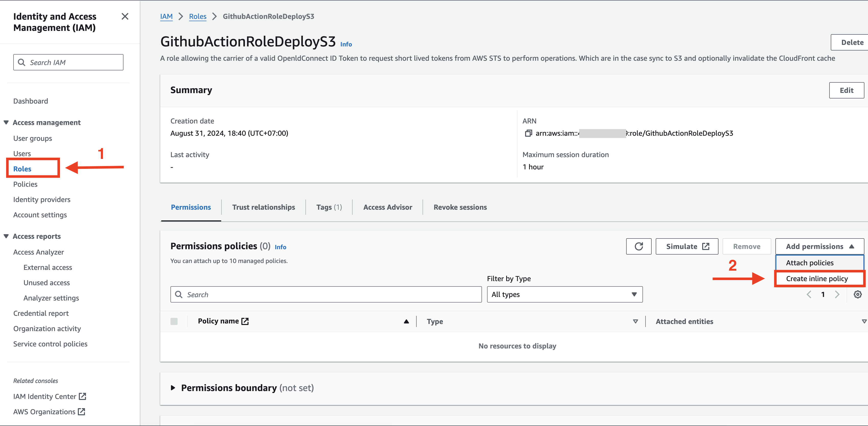Open the Tags (1) tab

tap(329, 207)
